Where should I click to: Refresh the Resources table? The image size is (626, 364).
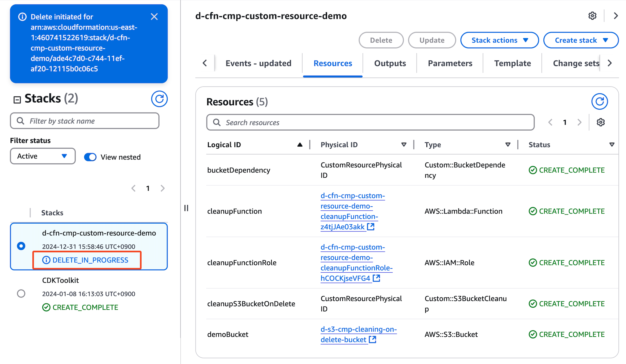[599, 102]
